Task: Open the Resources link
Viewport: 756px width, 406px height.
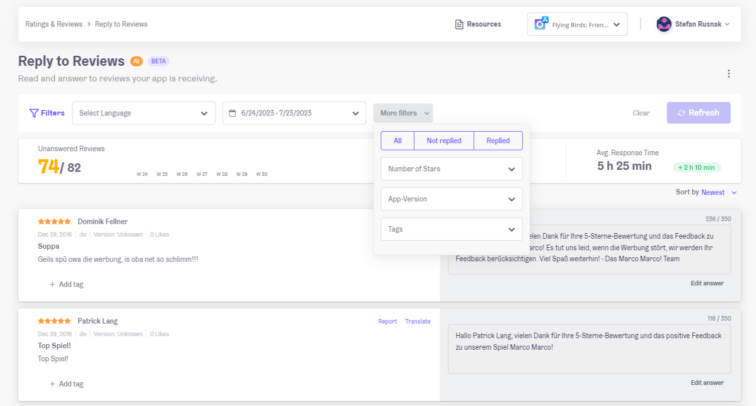Action: (478, 24)
